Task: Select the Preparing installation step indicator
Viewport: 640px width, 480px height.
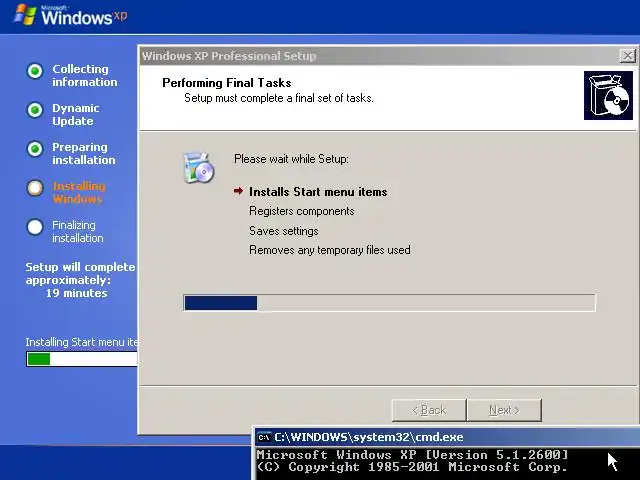Action: pyautogui.click(x=35, y=149)
